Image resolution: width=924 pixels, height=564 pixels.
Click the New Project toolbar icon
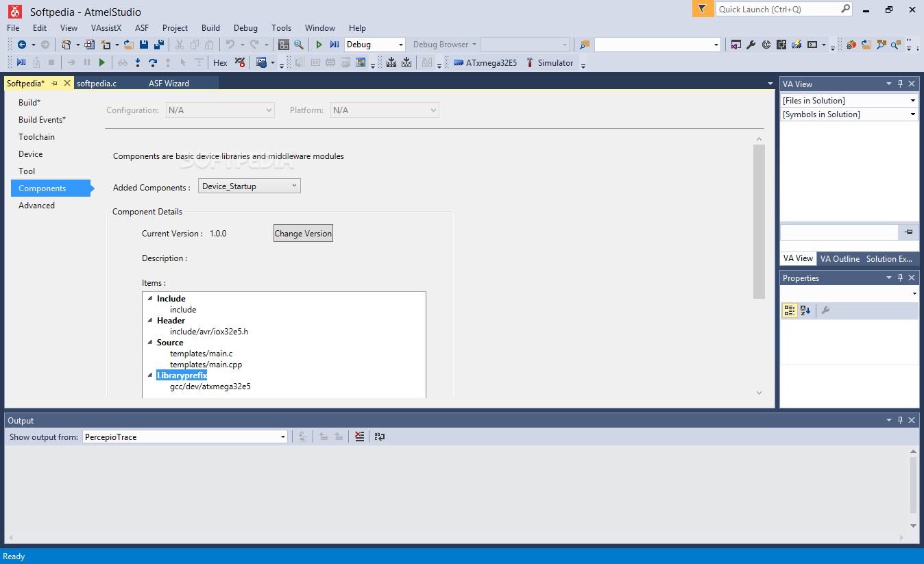(66, 45)
